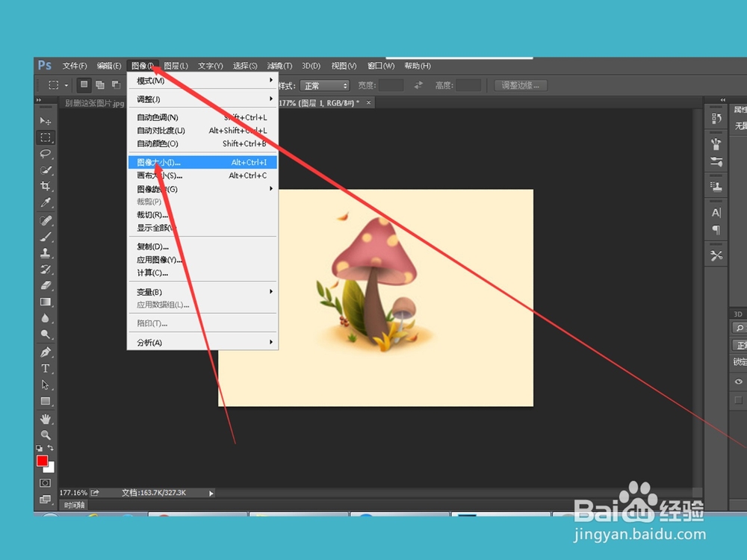Swap foreground and background colors

pos(51,448)
